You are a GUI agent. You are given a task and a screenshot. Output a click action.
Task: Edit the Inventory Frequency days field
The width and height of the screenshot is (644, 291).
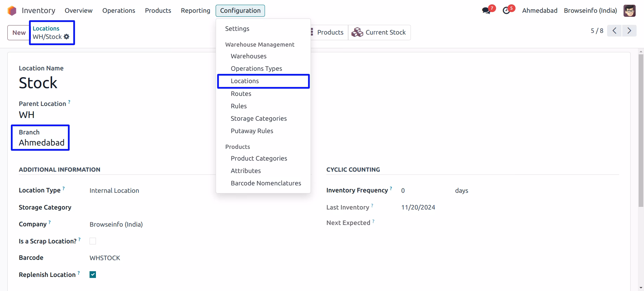click(x=425, y=190)
